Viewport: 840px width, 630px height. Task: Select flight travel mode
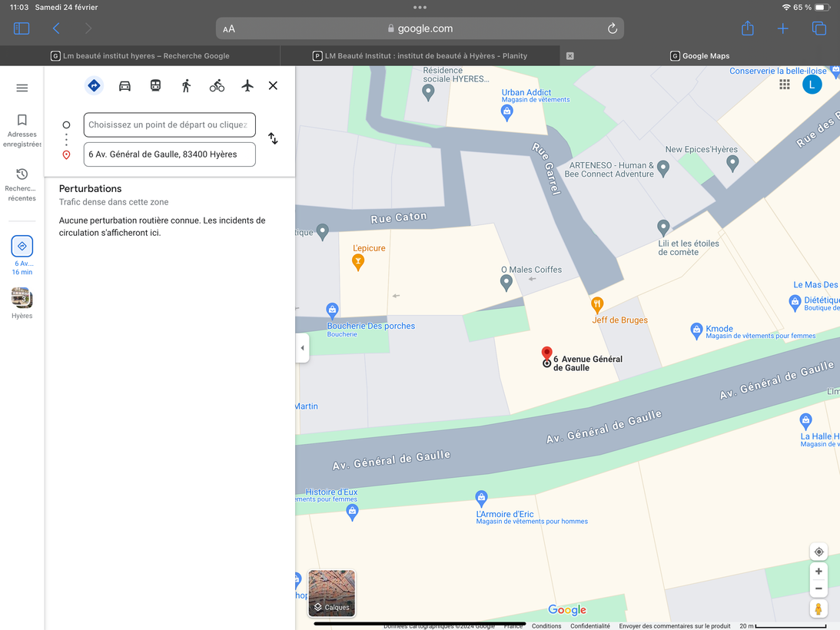click(247, 86)
